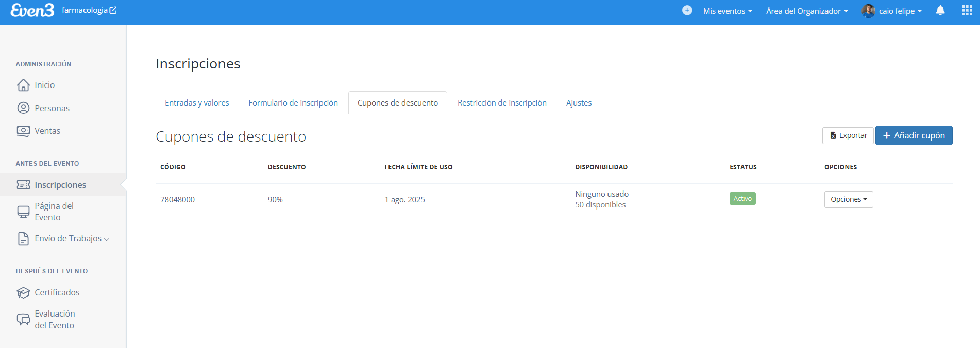This screenshot has width=980, height=348.
Task: Click the 90% discount value
Action: tap(275, 199)
